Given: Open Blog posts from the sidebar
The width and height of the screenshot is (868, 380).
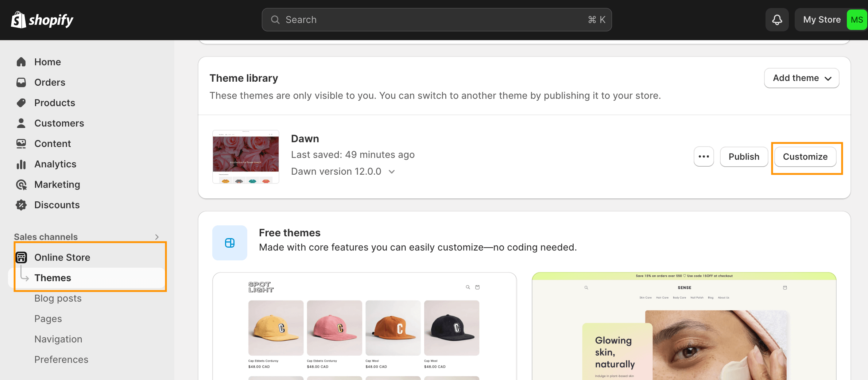Looking at the screenshot, I should click(58, 298).
